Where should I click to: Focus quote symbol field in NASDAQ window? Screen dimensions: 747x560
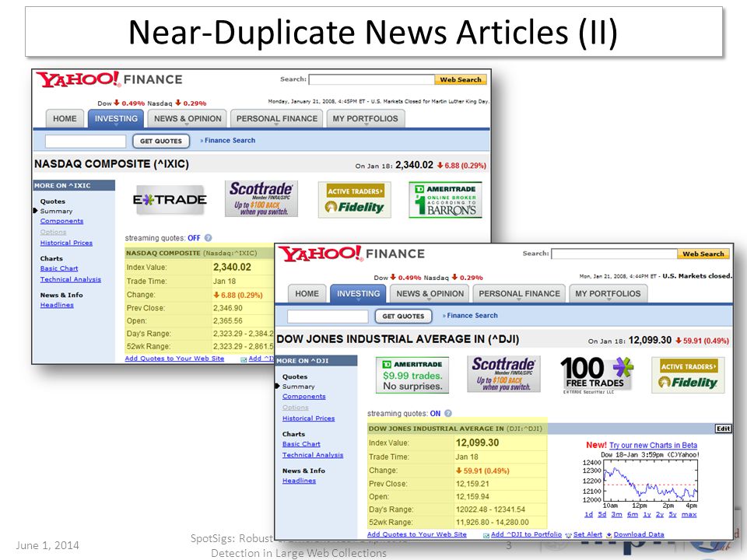point(86,141)
